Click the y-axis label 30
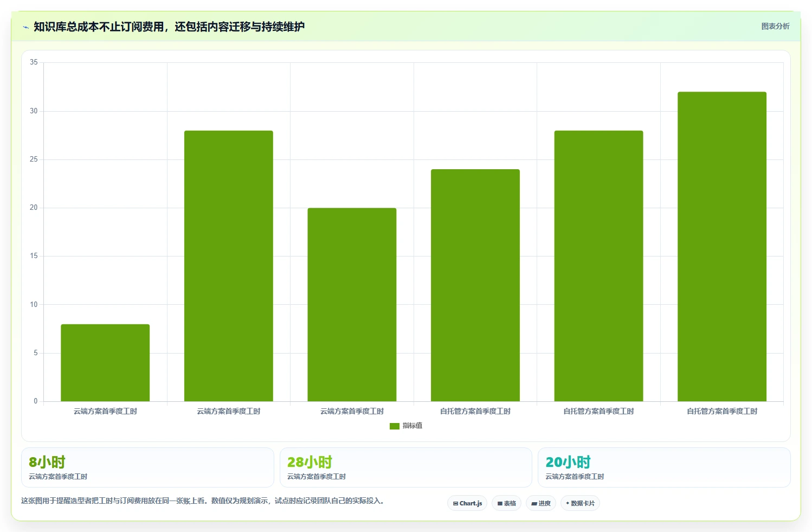812x532 pixels. 34,111
